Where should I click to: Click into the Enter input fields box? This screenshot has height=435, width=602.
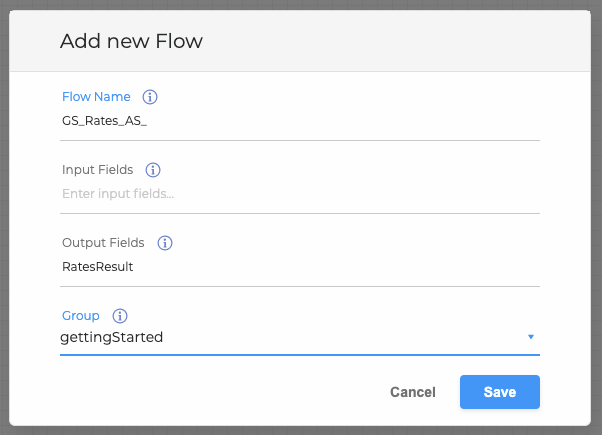pyautogui.click(x=300, y=194)
